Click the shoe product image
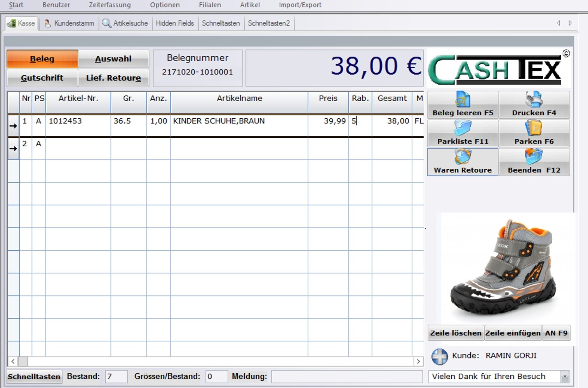This screenshot has height=388, width=588. [x=505, y=268]
